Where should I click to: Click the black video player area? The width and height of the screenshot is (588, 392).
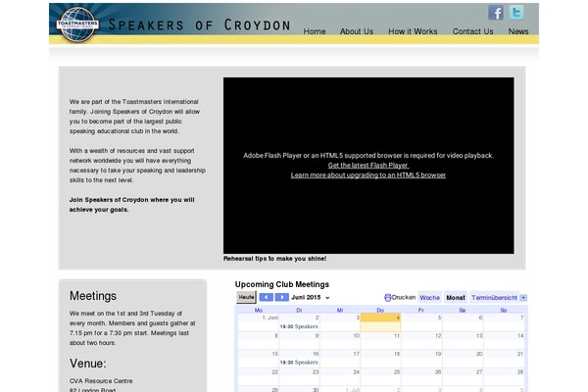point(368,166)
